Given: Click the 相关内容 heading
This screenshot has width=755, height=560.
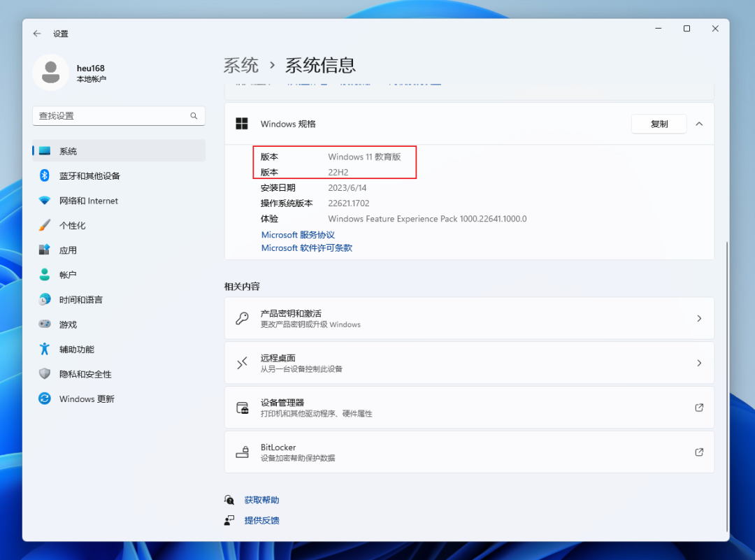Looking at the screenshot, I should [242, 287].
